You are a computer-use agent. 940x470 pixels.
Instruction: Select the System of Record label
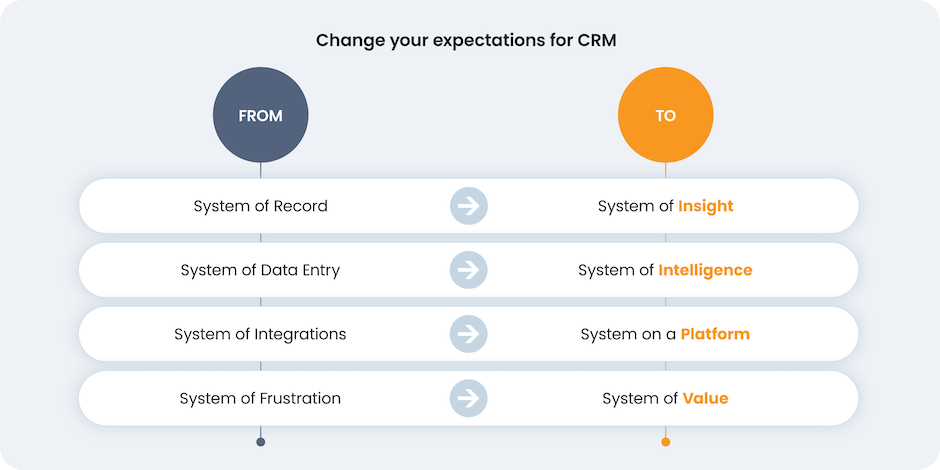[x=260, y=206]
